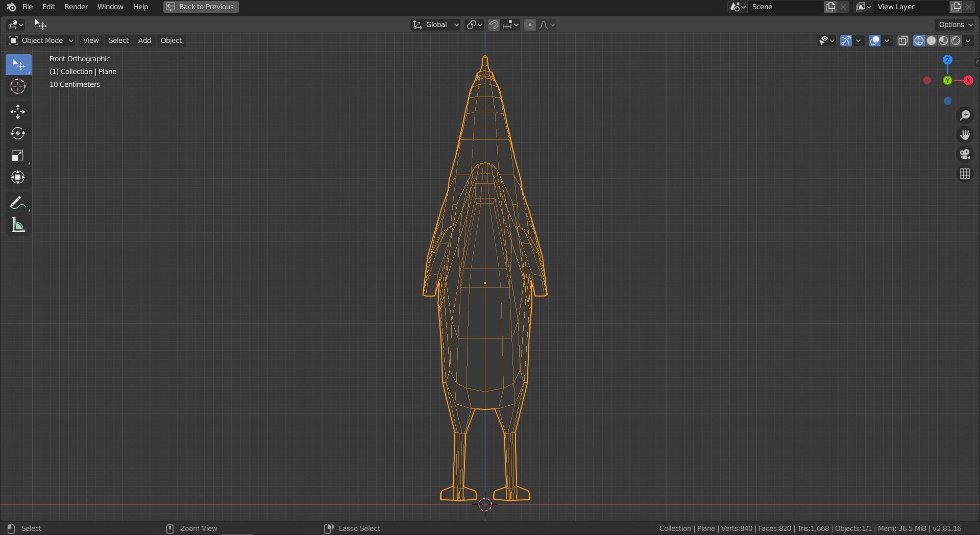Click the View Layer name field
Screen dimensions: 980x535
tap(912, 7)
